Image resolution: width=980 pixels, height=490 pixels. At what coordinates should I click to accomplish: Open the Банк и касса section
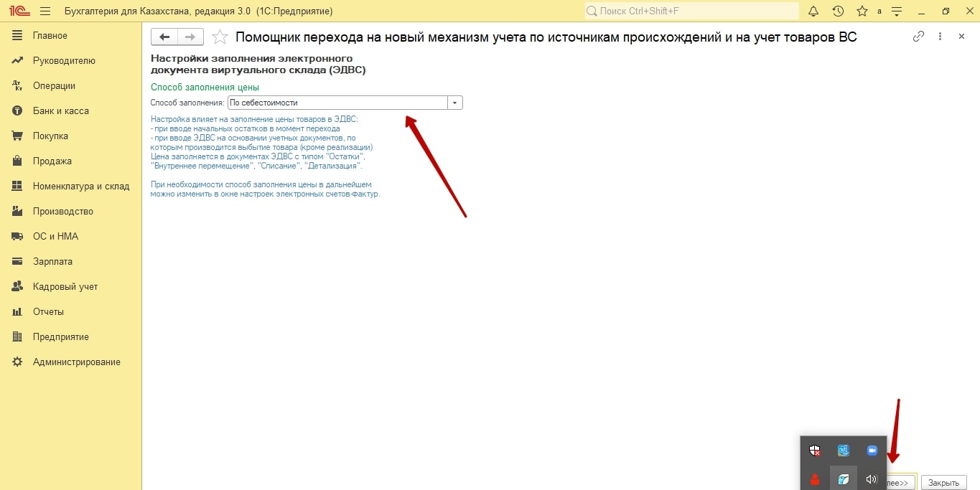tap(61, 111)
